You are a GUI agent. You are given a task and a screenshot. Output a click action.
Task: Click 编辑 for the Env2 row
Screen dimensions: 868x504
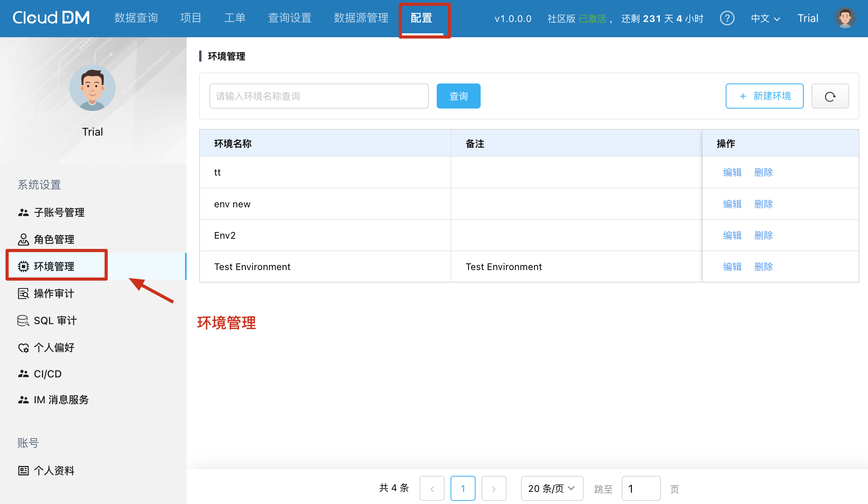tap(732, 236)
